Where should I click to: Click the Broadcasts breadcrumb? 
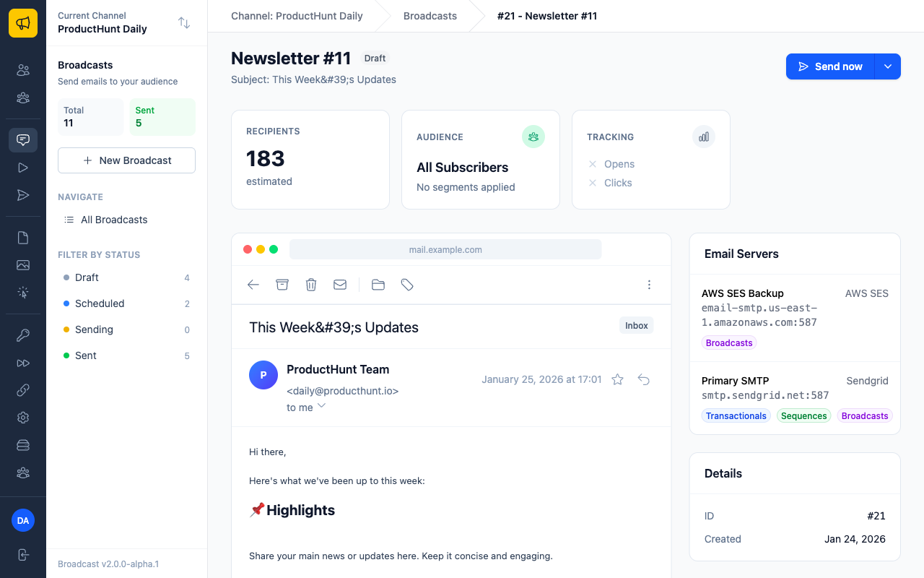(x=430, y=16)
